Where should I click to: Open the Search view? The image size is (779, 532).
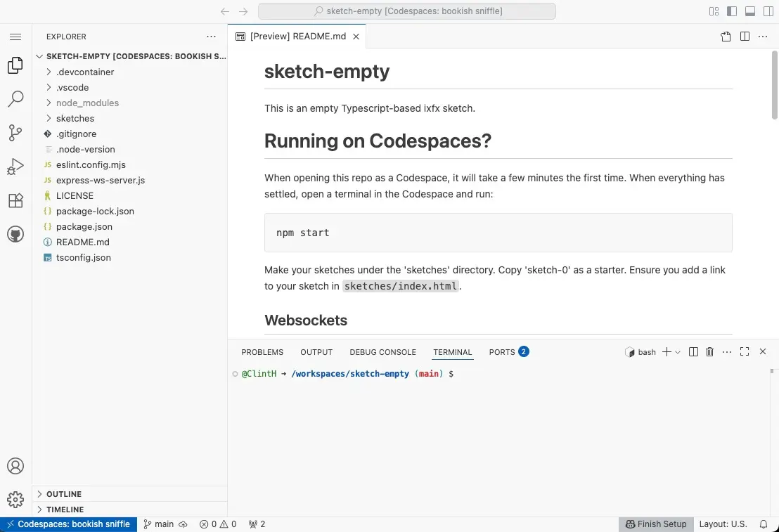(x=15, y=98)
